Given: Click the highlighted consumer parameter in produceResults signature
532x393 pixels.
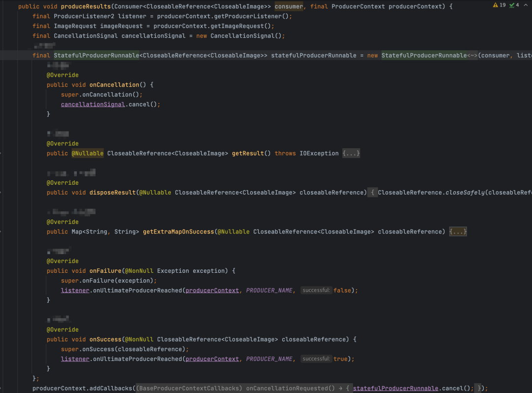Looking at the screenshot, I should point(289,6).
